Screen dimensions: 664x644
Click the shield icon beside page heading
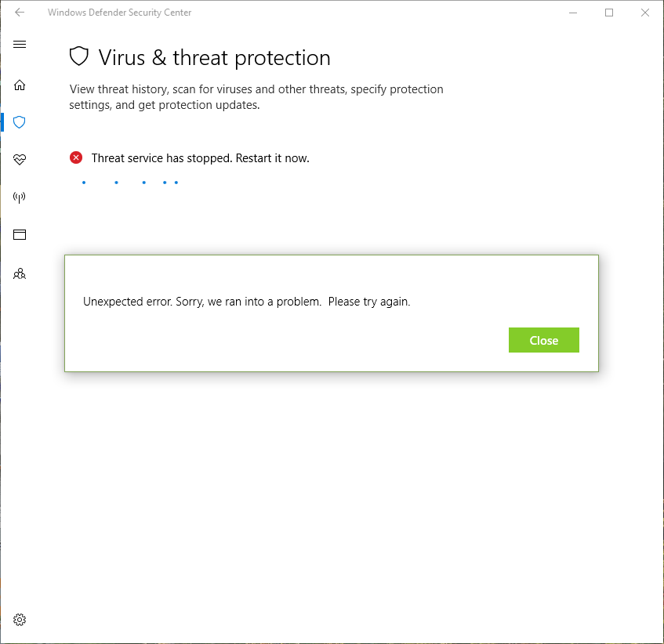[78, 56]
